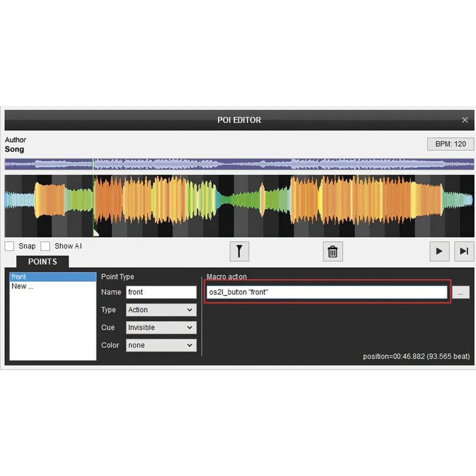This screenshot has width=476, height=476.
Task: Open macro action browse button (...)
Action: click(460, 292)
